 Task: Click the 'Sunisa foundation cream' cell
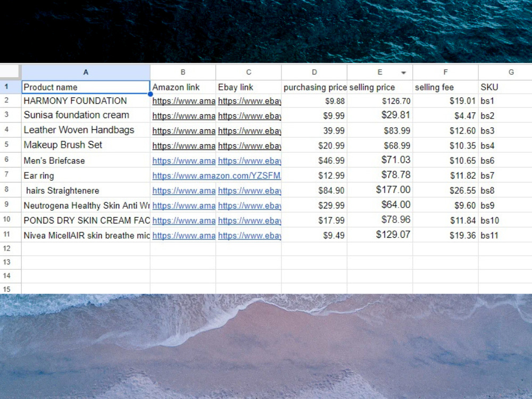point(86,115)
